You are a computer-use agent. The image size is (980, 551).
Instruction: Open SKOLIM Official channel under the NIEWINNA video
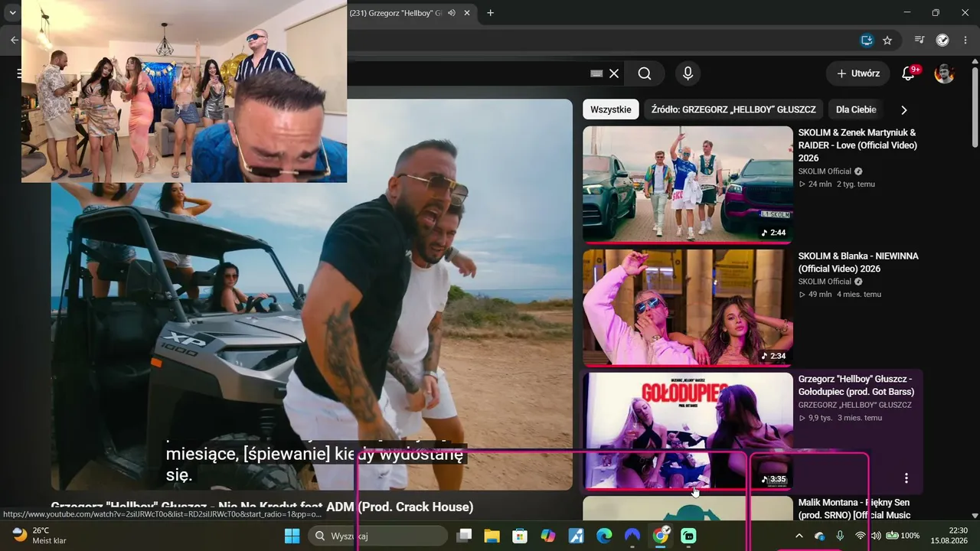tap(825, 282)
